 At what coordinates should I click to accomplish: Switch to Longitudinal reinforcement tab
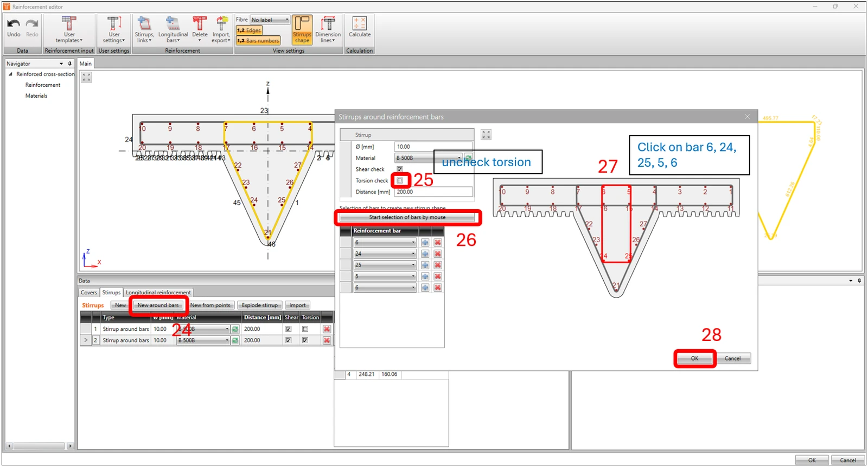[158, 293]
